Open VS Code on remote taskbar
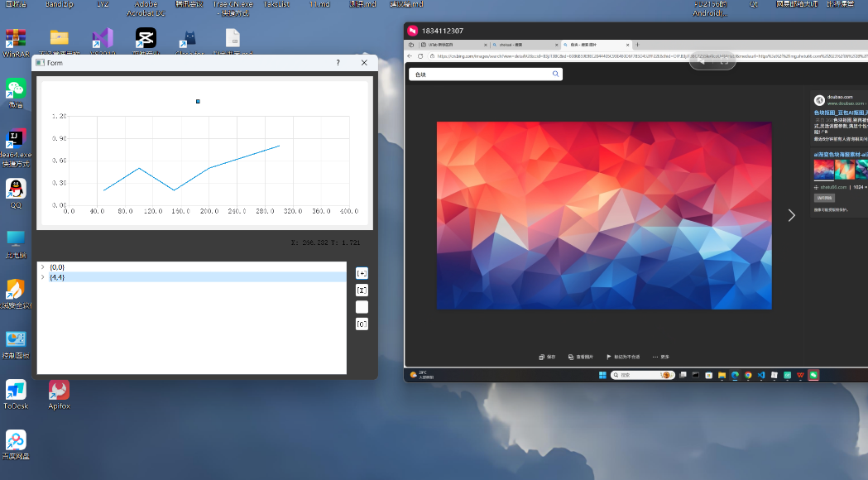This screenshot has width=868, height=480. click(761, 376)
